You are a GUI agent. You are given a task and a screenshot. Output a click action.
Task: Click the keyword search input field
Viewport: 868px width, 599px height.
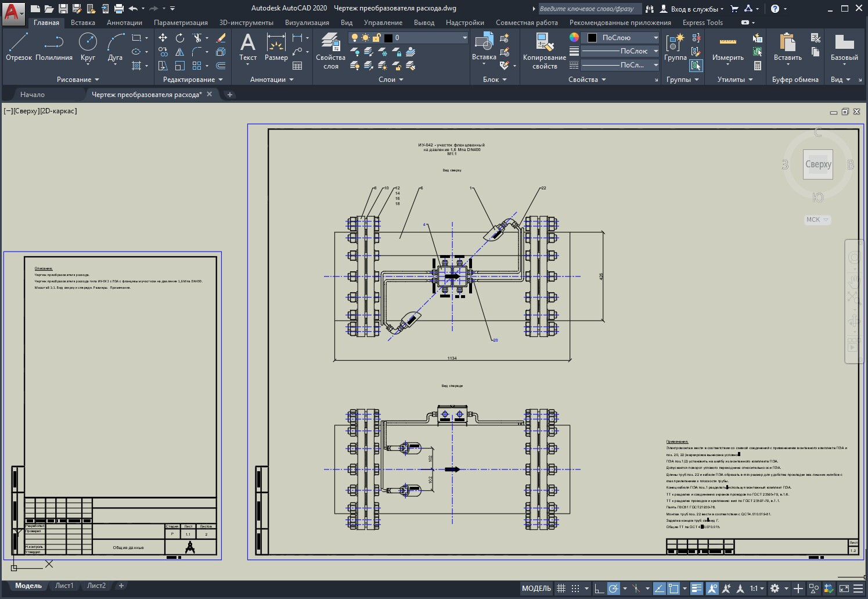pos(590,9)
